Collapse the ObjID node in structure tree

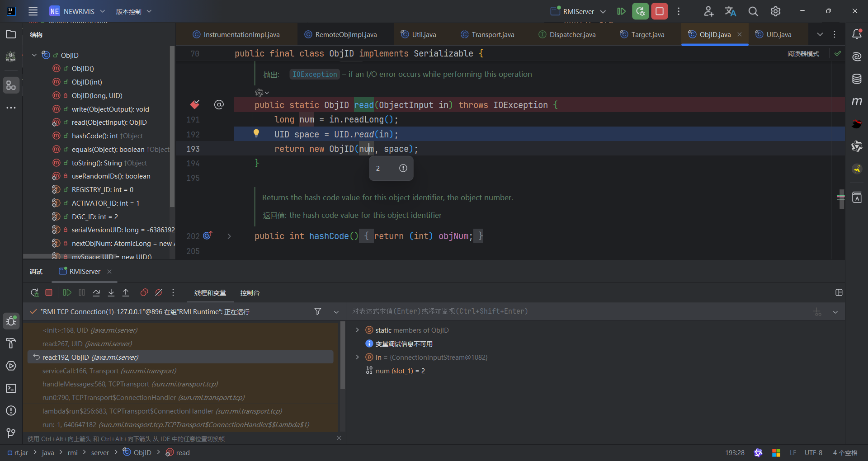[34, 55]
